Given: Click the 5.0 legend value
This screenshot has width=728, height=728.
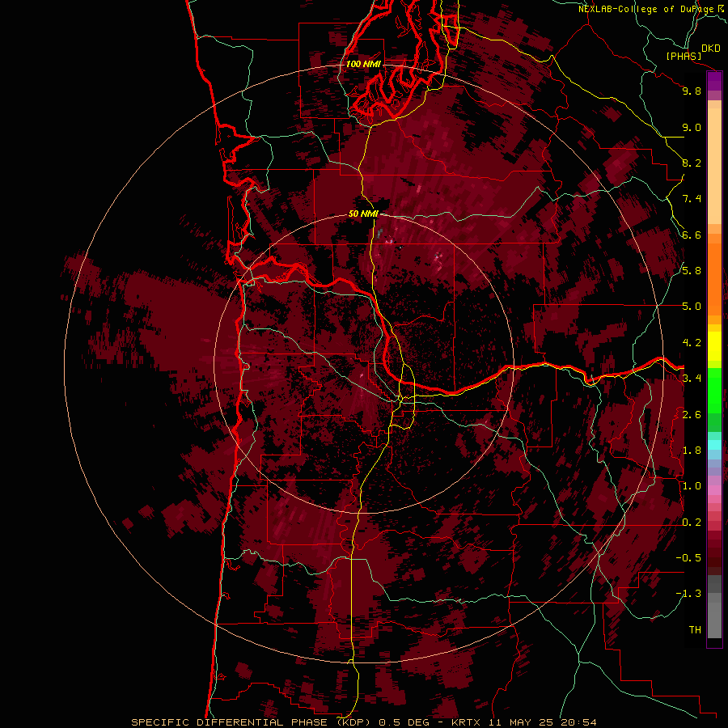Looking at the screenshot, I should click(x=692, y=307).
